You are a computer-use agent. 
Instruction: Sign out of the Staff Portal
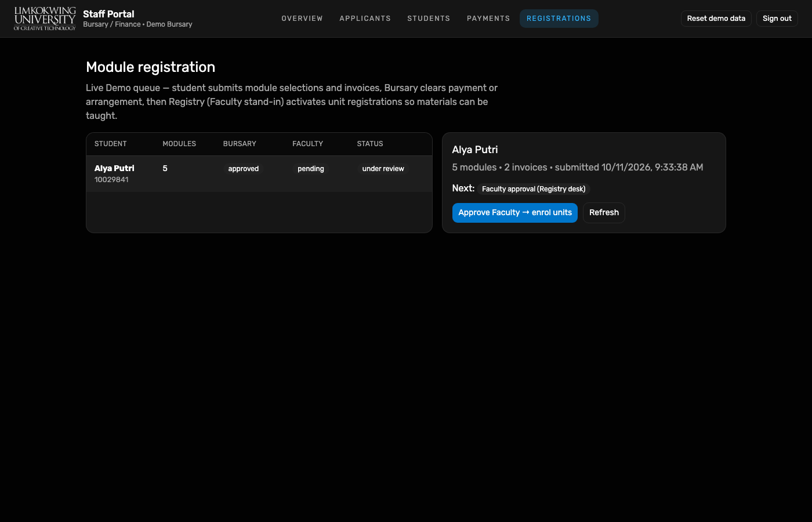click(777, 19)
